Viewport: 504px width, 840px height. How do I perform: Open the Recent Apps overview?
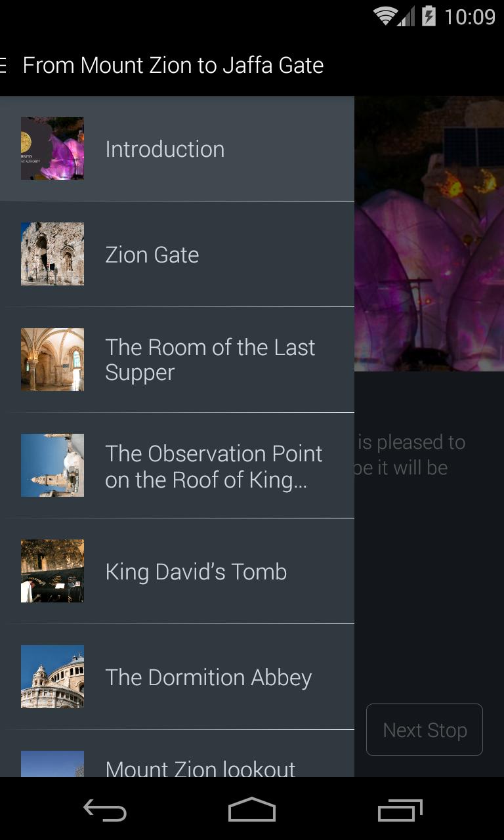point(400,810)
